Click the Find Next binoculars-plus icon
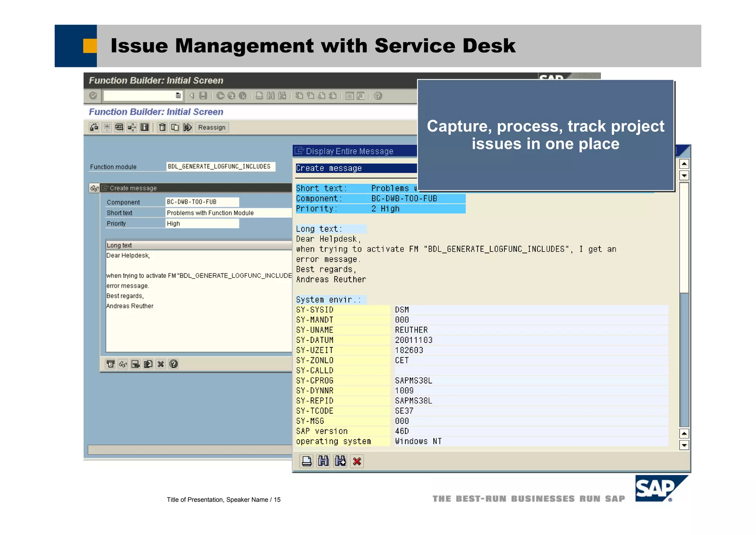 [282, 96]
